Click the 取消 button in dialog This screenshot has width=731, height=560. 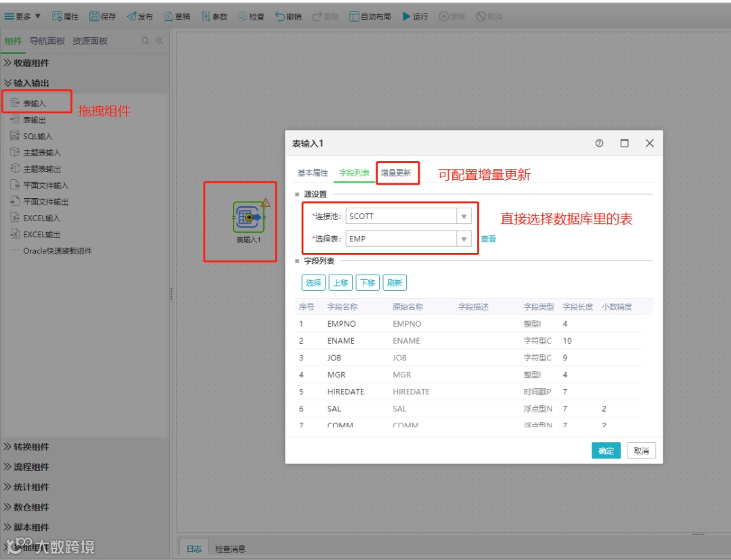(x=642, y=450)
